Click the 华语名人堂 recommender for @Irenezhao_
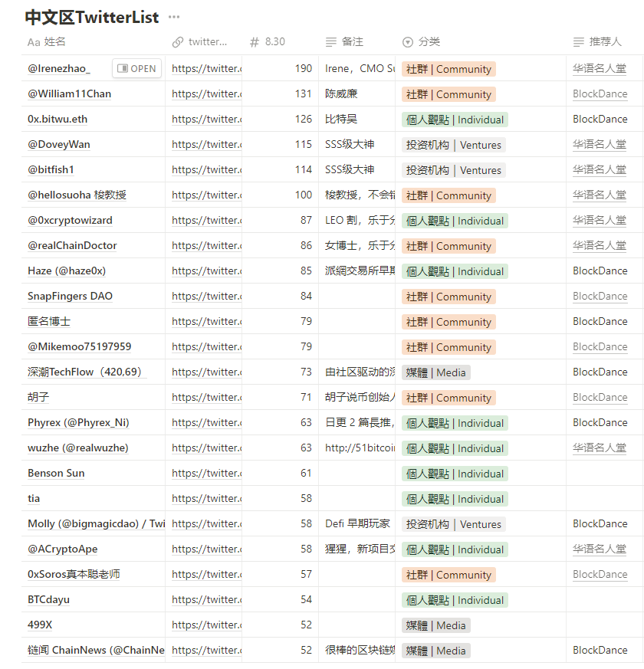The image size is (644, 669). (600, 69)
